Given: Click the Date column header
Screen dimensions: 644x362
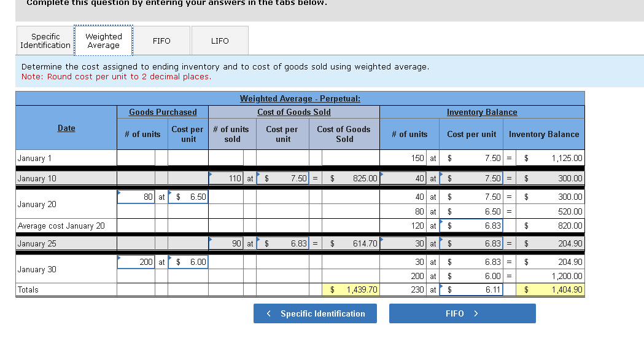Looking at the screenshot, I should coord(66,128).
